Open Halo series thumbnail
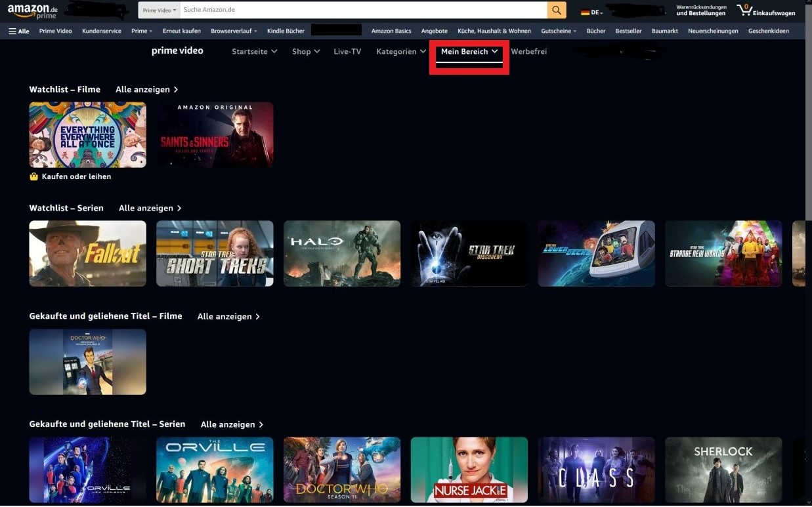812x507 pixels. click(342, 253)
